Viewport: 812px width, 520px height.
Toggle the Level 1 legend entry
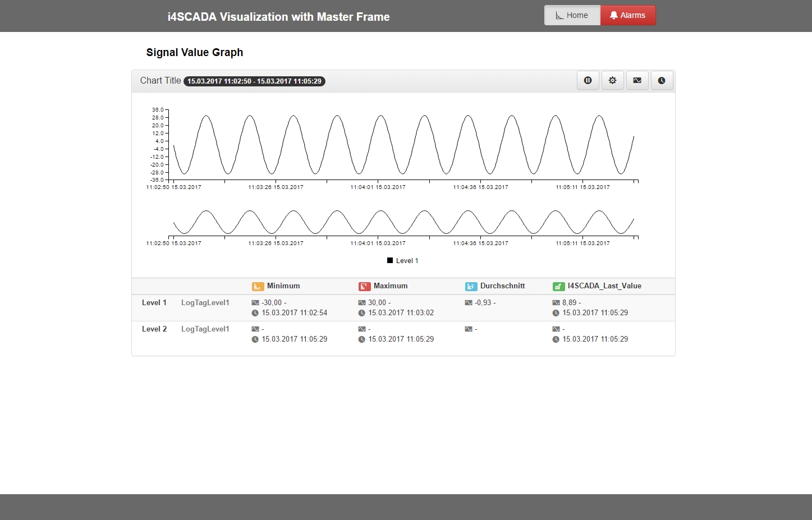pos(402,260)
